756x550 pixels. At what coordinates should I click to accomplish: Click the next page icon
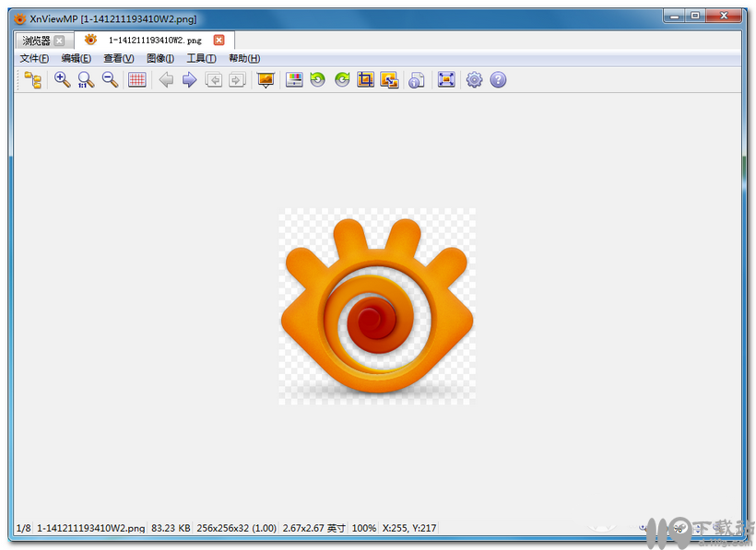tap(237, 80)
